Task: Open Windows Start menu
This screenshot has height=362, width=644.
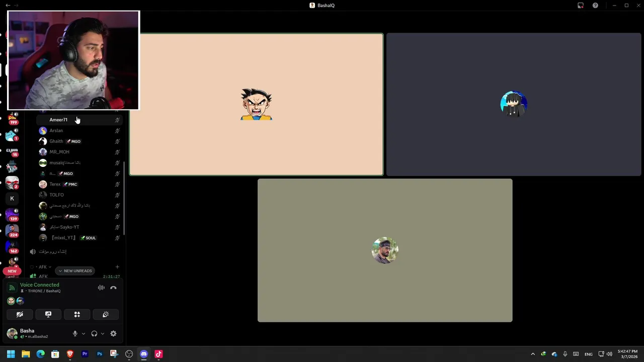Action: click(x=11, y=354)
